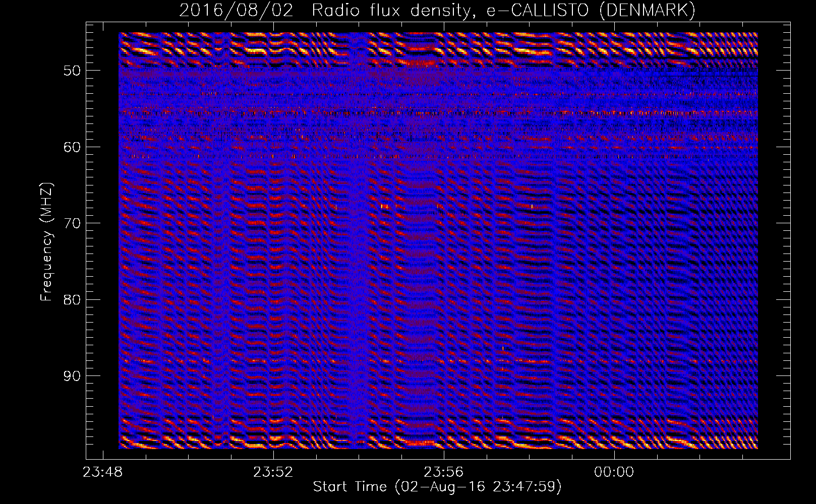Select the e-CALLISTO text in the title

pyautogui.click(x=537, y=11)
